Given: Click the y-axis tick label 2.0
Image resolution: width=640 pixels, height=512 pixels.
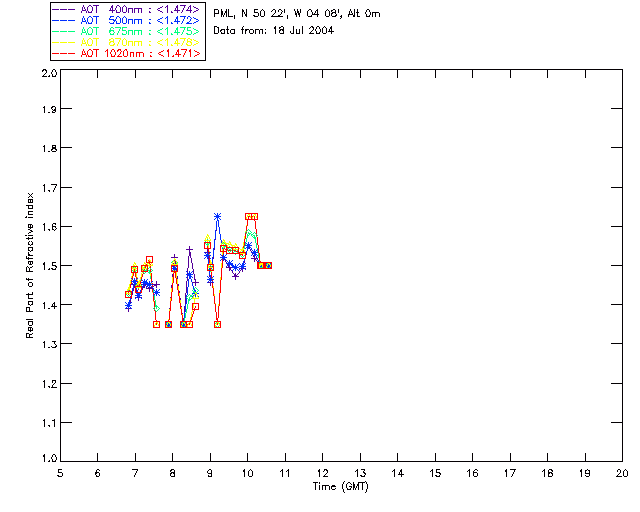Looking at the screenshot, I should pyautogui.click(x=49, y=73).
